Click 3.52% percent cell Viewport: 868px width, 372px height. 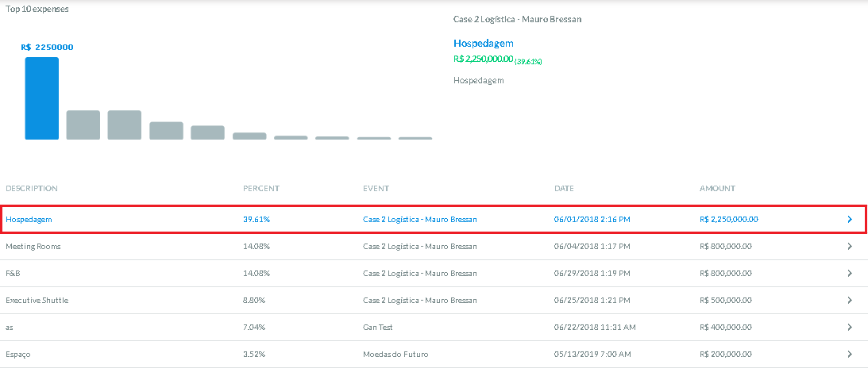[x=254, y=355]
